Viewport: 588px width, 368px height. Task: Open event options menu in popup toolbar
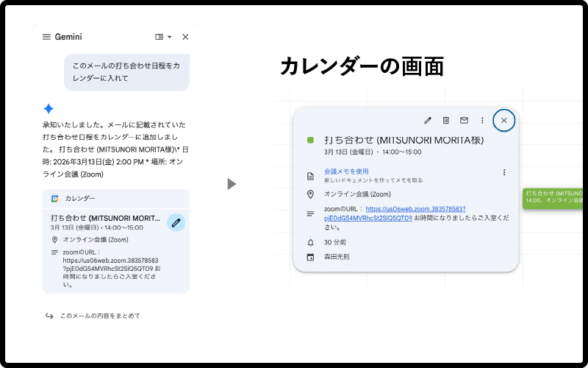point(482,121)
